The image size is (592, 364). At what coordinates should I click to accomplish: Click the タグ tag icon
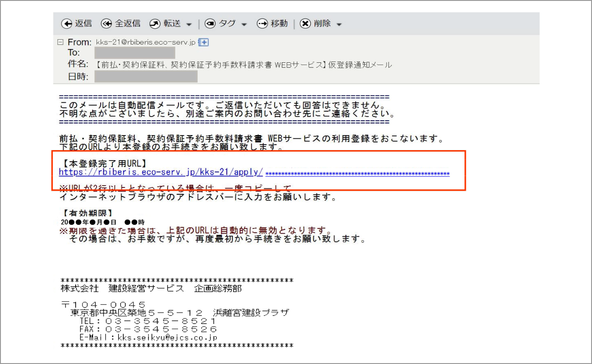210,24
